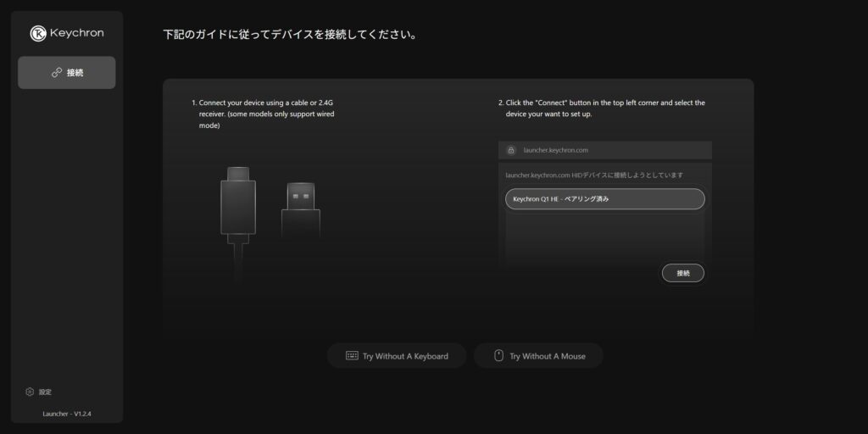Click the mouse icon on Try Without A Mouse
This screenshot has width=868, height=434.
click(499, 356)
